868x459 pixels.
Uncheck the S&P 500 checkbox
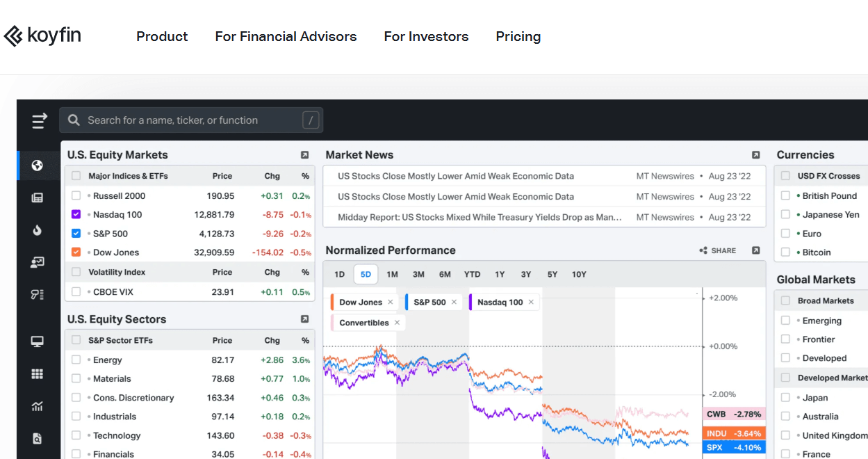click(x=76, y=234)
